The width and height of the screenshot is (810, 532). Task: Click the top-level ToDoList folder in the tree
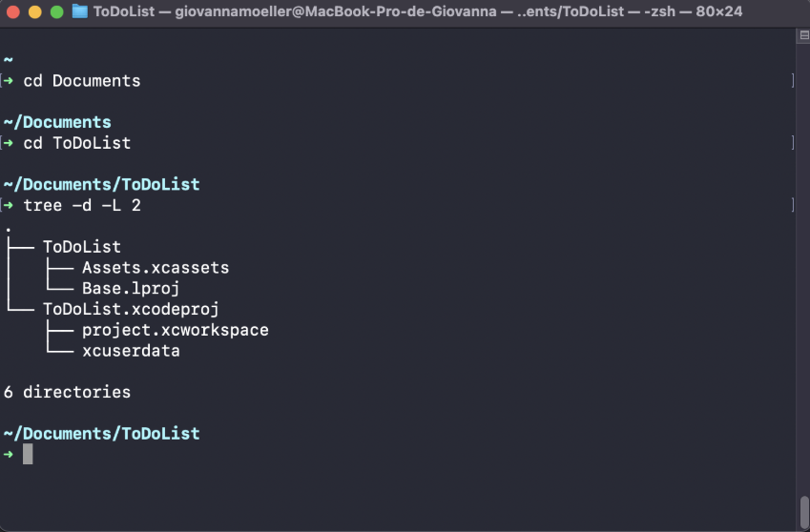pyautogui.click(x=82, y=247)
